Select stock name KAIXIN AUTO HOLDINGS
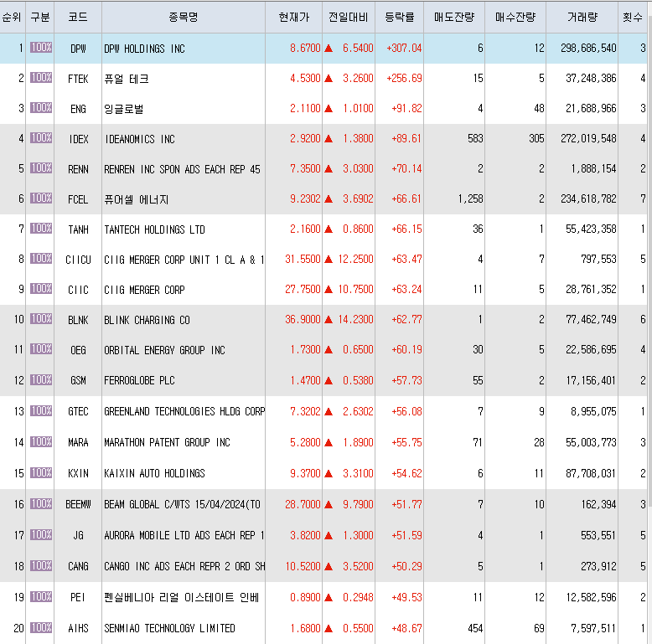This screenshot has width=652, height=644. point(154,473)
